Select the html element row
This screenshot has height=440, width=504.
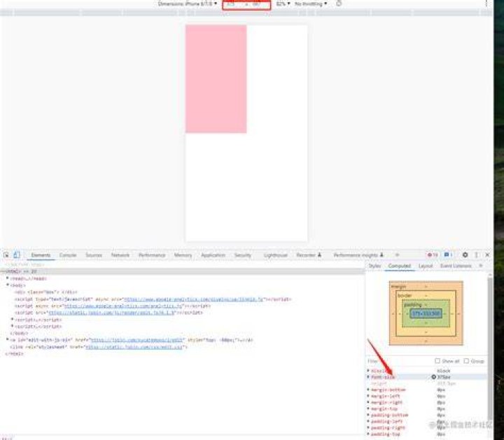point(182,271)
